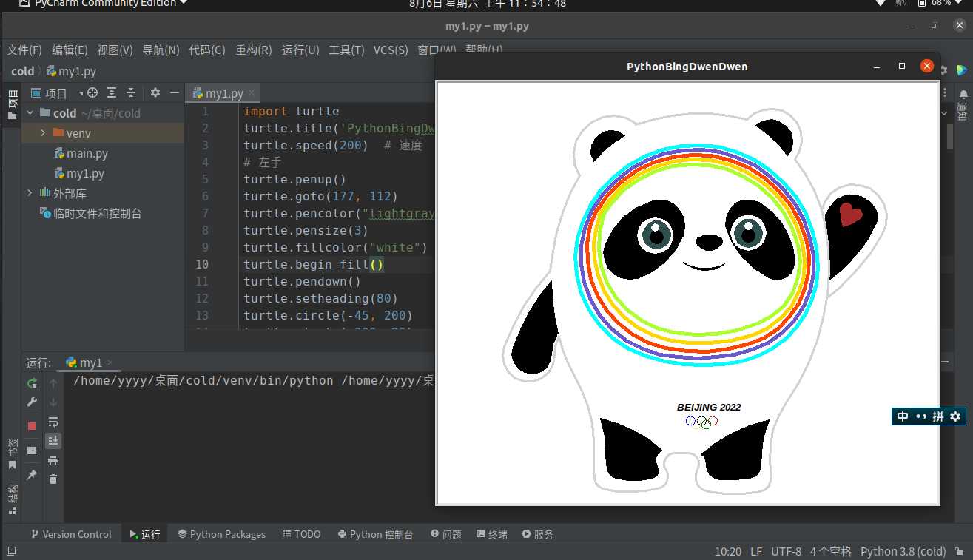The image size is (973, 560).
Task: Click the restore layout icon in Run panel
Action: 32,451
